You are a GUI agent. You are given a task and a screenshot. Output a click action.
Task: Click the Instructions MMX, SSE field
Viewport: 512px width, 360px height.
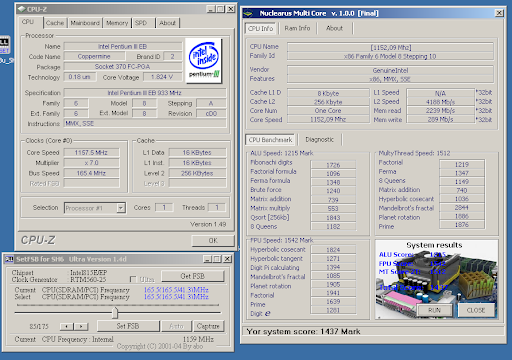[145, 124]
